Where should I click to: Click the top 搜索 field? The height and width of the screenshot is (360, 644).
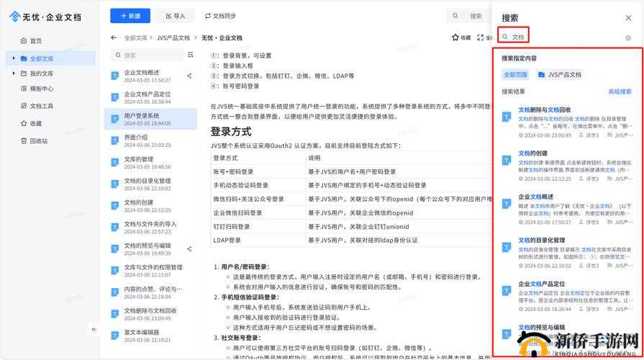coord(468,16)
